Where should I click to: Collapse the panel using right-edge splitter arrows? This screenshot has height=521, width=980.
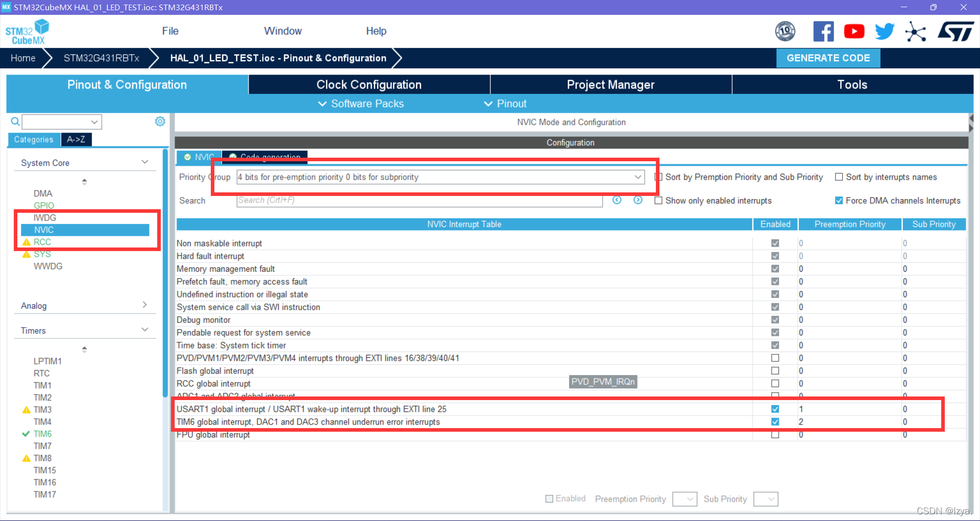pos(971,123)
